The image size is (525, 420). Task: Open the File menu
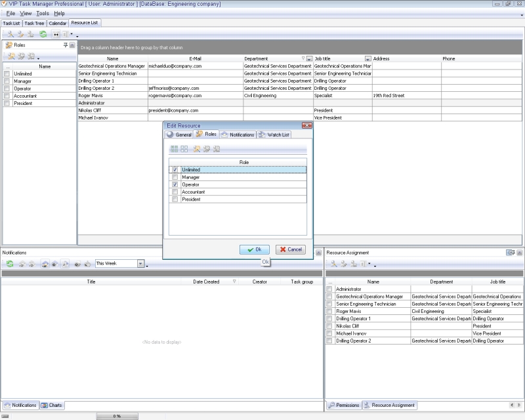click(10, 13)
